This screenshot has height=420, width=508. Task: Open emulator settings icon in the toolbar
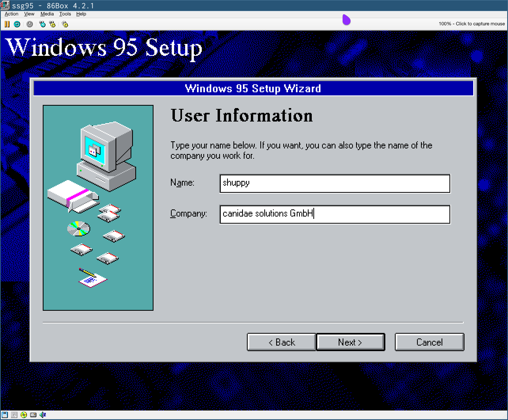click(x=65, y=24)
